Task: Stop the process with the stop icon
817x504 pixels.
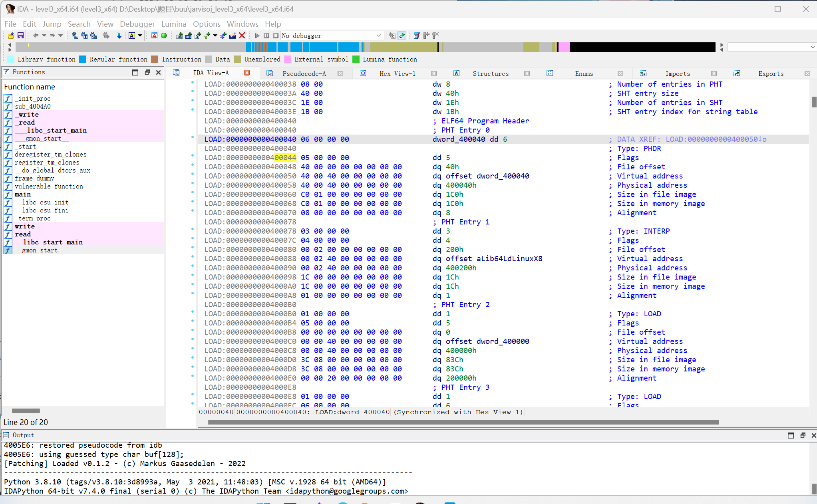Action: [276, 36]
